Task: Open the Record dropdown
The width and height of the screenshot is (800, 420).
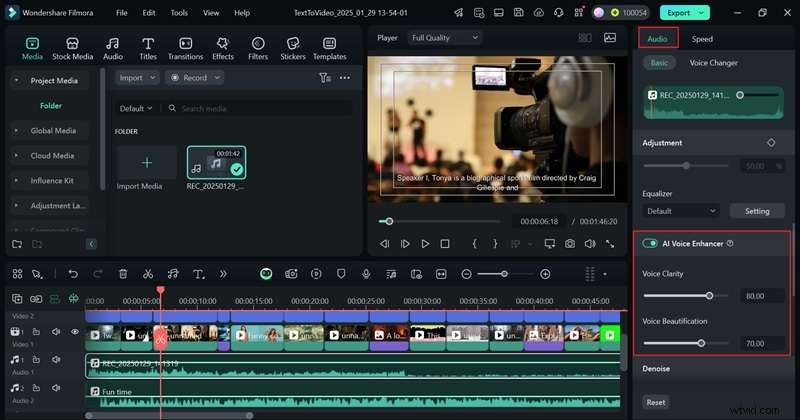Action: [194, 78]
